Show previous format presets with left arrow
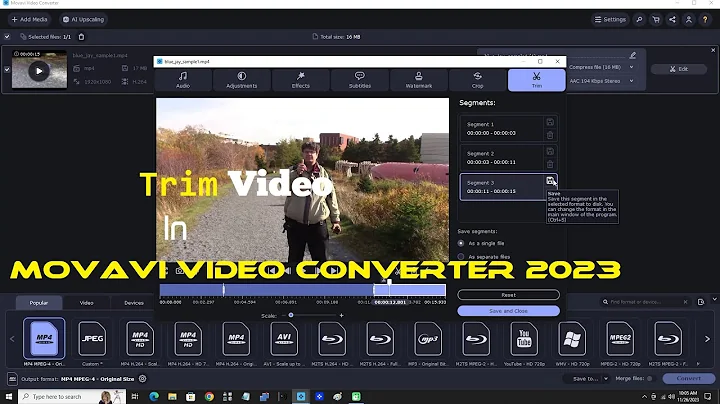 (12, 339)
